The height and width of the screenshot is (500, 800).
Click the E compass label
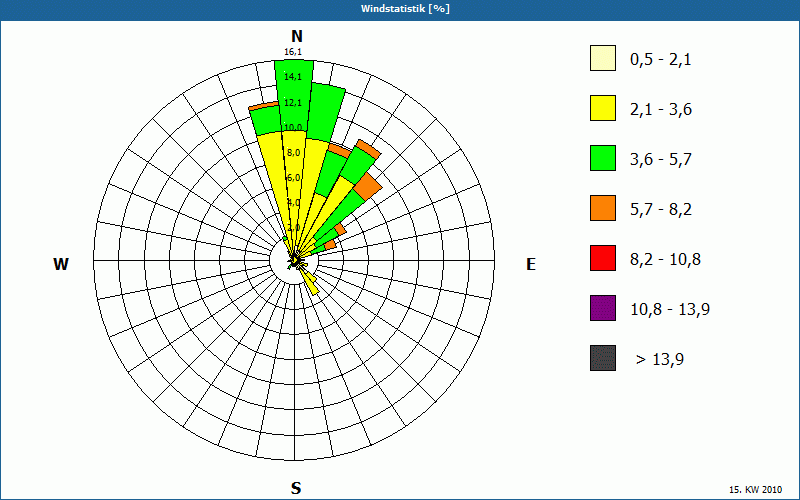[x=531, y=264]
